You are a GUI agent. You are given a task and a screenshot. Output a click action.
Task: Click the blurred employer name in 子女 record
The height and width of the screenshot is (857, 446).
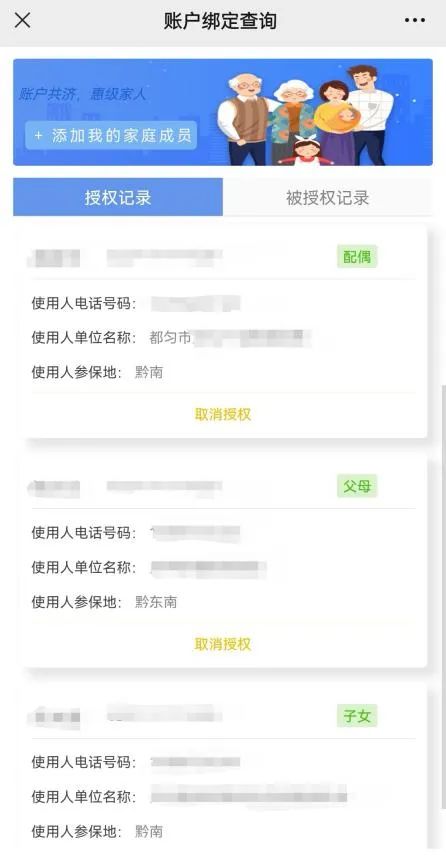[x=249, y=796]
